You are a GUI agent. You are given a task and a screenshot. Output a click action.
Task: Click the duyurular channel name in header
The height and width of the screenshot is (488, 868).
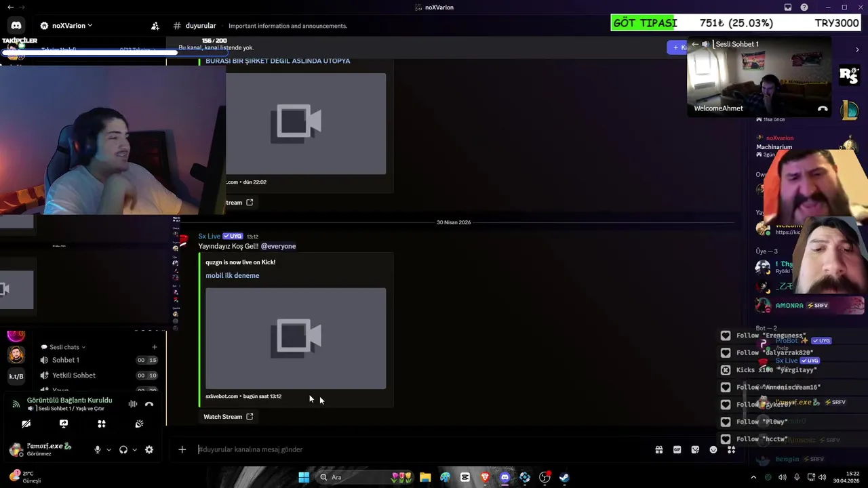(201, 26)
